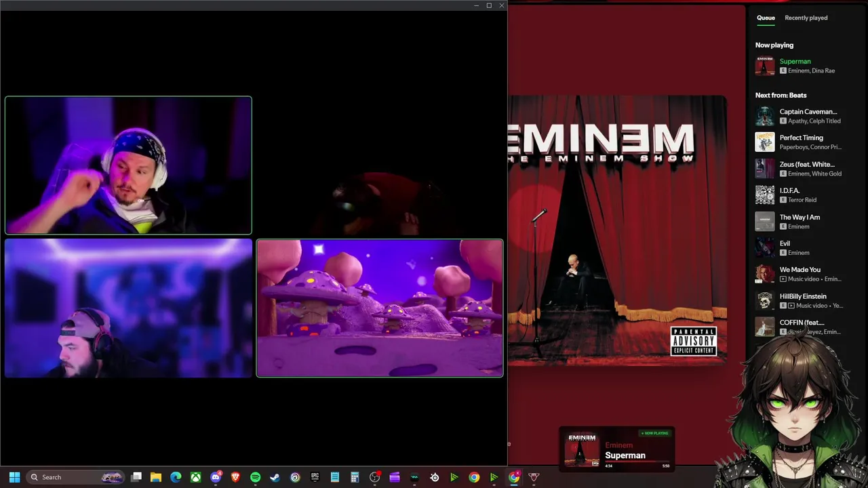Click The Way I Am cover thumbnail
The image size is (868, 488).
[x=765, y=222]
